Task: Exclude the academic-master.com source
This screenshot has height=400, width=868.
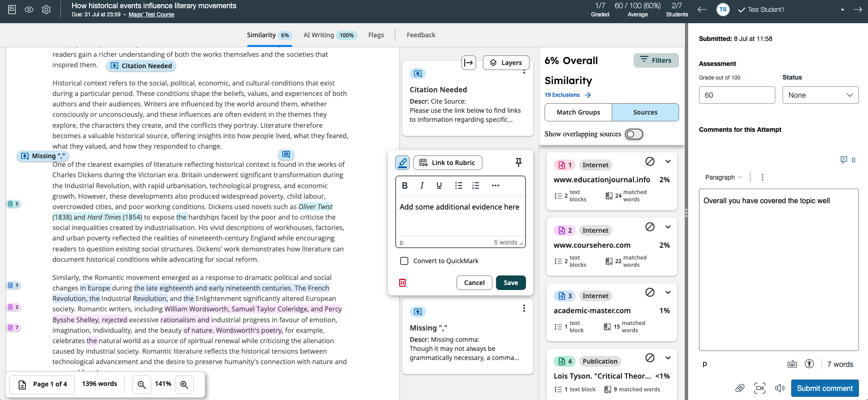Action: 650,292
